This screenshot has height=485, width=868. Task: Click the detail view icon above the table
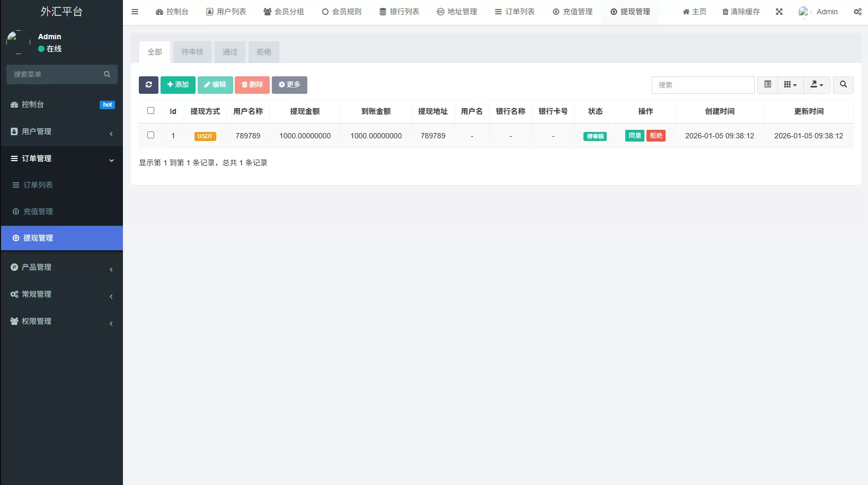767,84
